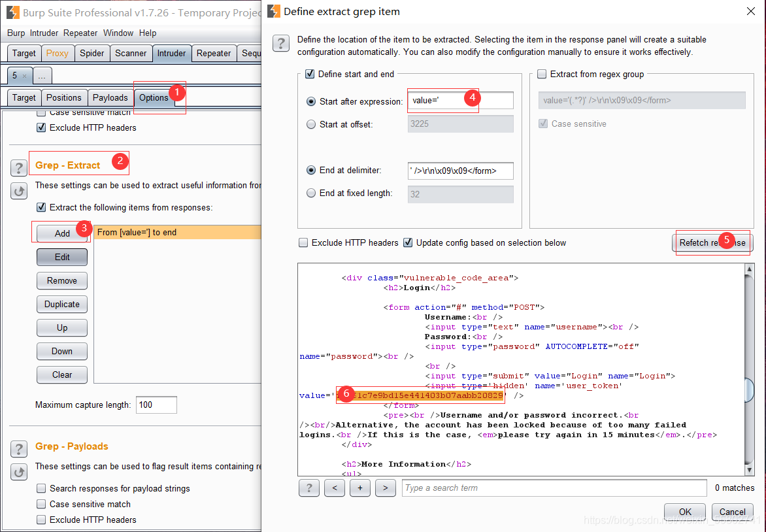Toggle Define start and end checkbox

[310, 74]
